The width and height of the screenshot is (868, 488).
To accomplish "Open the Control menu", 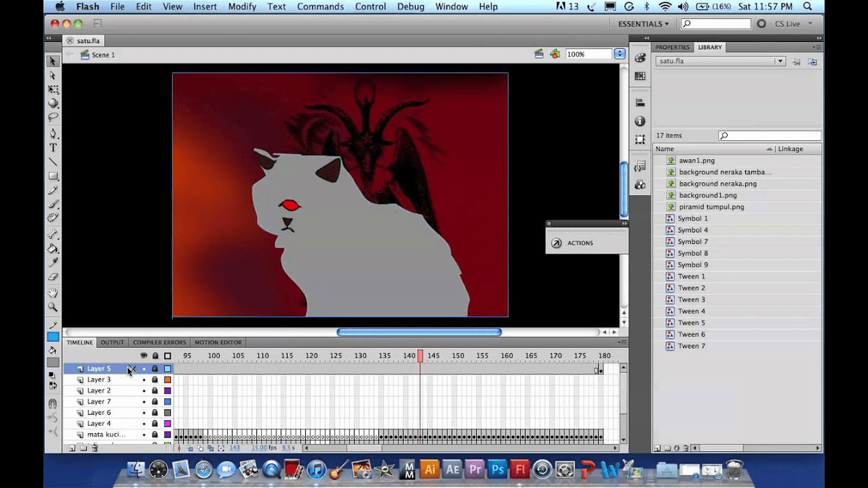I will 370,7.
